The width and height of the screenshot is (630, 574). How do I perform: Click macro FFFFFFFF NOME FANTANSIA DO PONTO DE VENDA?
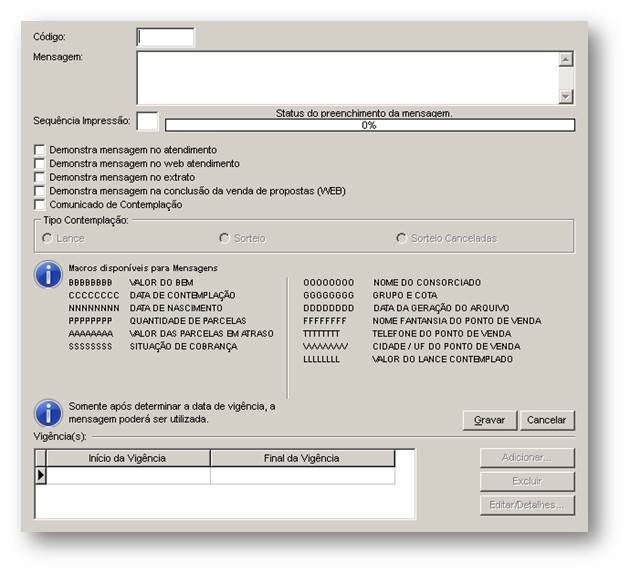coord(422,321)
